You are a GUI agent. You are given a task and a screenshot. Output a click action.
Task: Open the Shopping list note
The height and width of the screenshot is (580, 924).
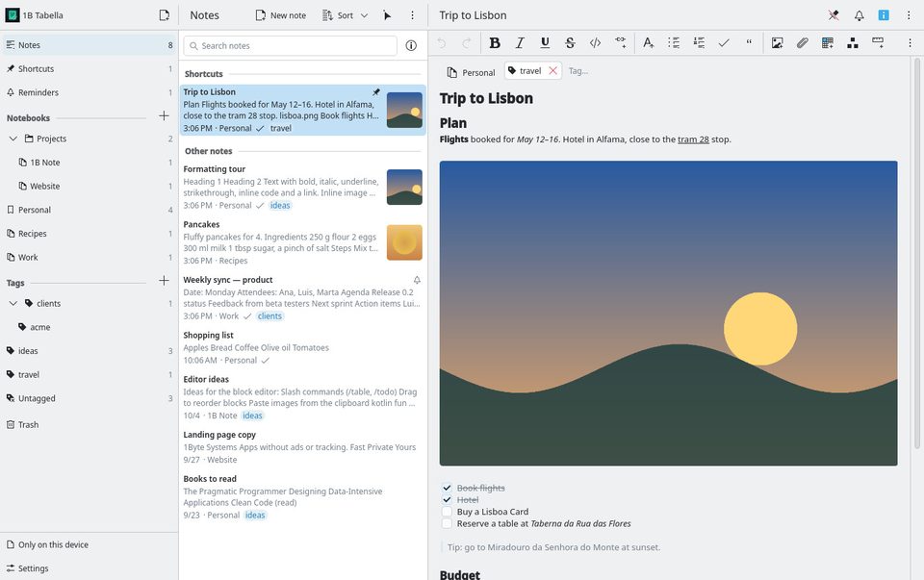point(302,347)
